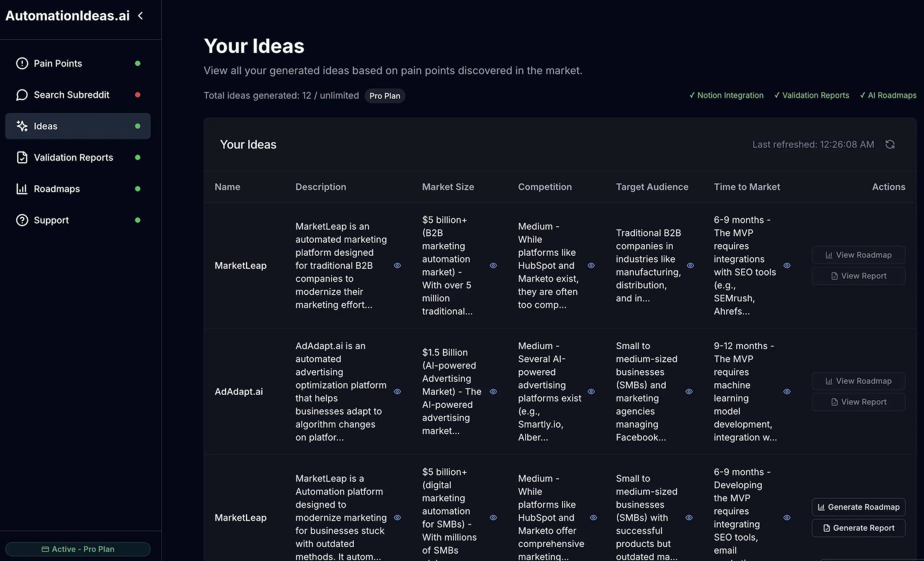Click the Search Subreddit chat icon
The width and height of the screenshot is (924, 561).
click(x=22, y=94)
